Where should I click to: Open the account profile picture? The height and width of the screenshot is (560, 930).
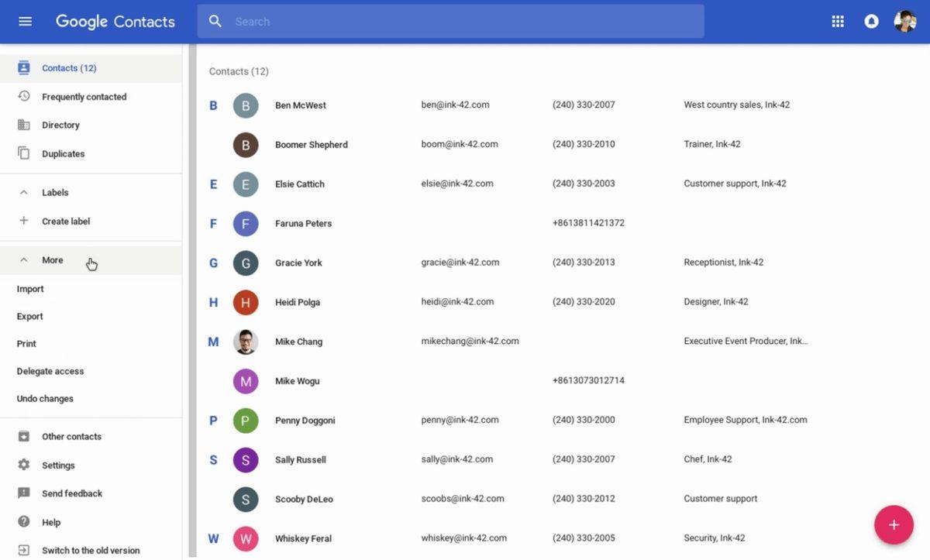pos(904,22)
